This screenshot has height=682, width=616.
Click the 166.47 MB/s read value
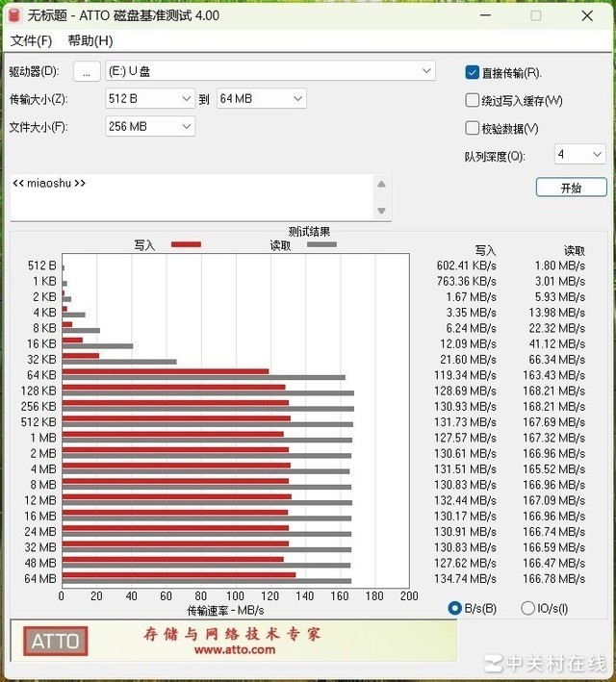coord(554,563)
